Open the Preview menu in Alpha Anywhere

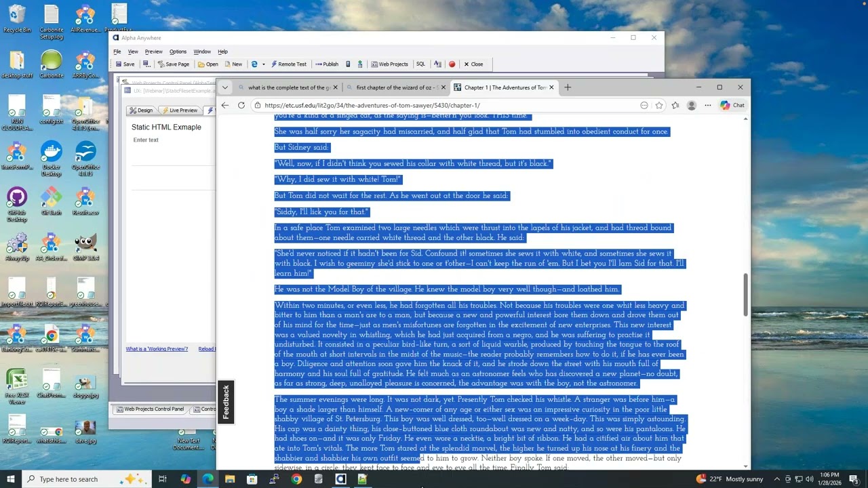(x=153, y=52)
